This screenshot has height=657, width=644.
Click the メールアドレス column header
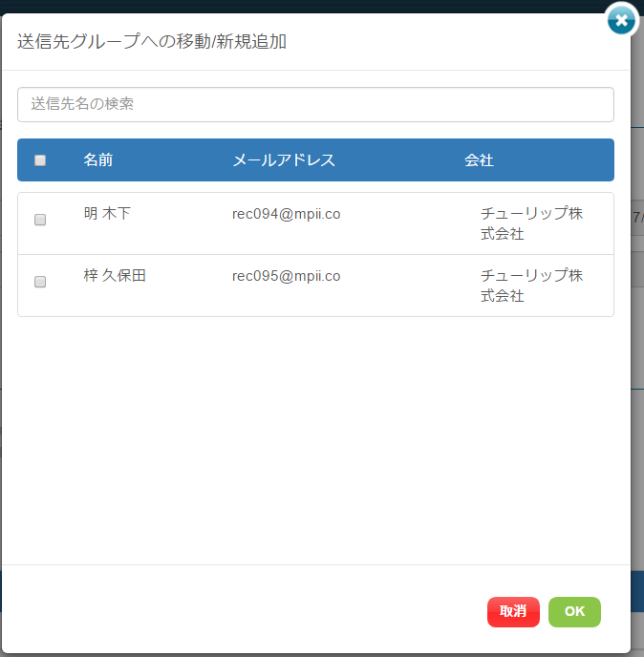point(284,160)
